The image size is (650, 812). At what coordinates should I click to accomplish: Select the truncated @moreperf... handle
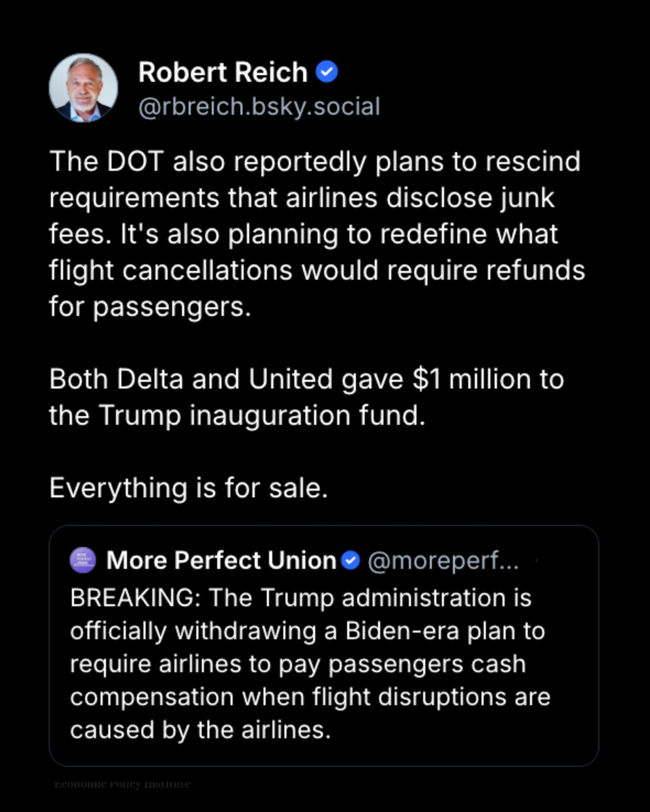coord(443,560)
